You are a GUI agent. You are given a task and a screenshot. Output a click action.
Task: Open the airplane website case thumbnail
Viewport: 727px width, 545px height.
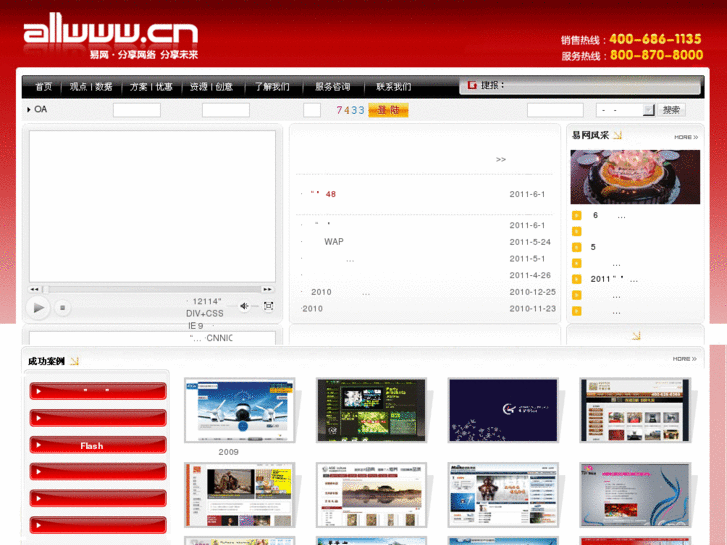click(240, 410)
